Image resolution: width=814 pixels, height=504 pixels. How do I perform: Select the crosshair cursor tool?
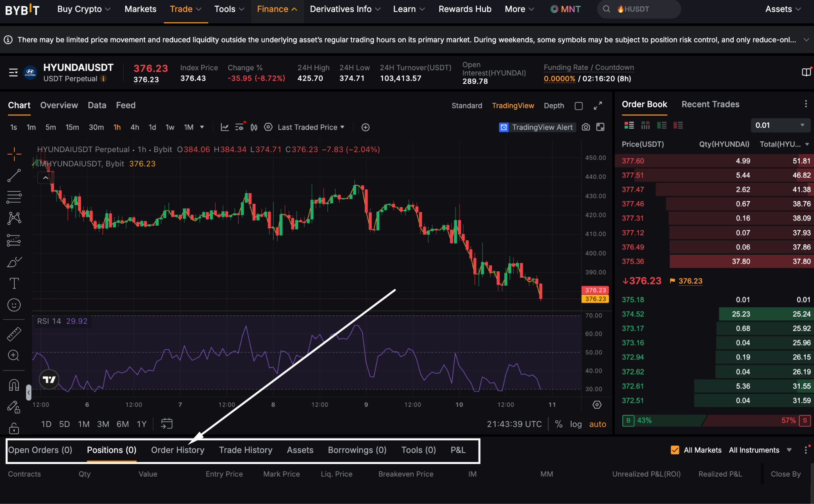tap(14, 154)
